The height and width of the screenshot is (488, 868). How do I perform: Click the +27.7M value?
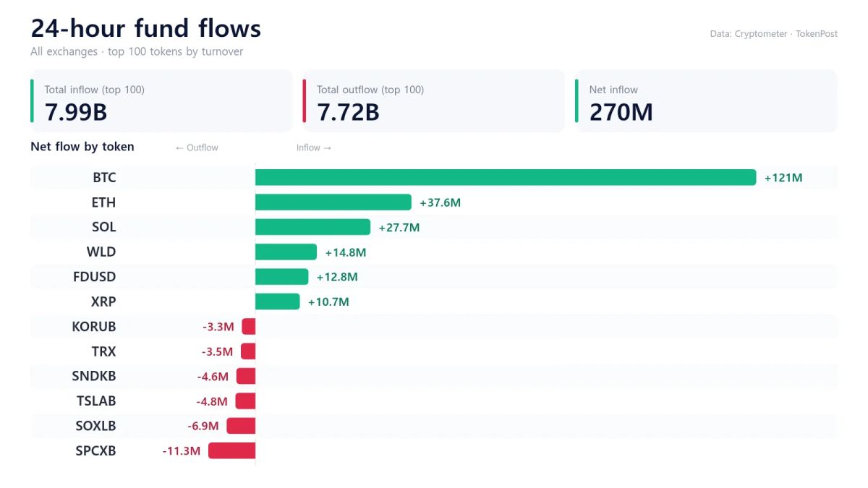(399, 228)
